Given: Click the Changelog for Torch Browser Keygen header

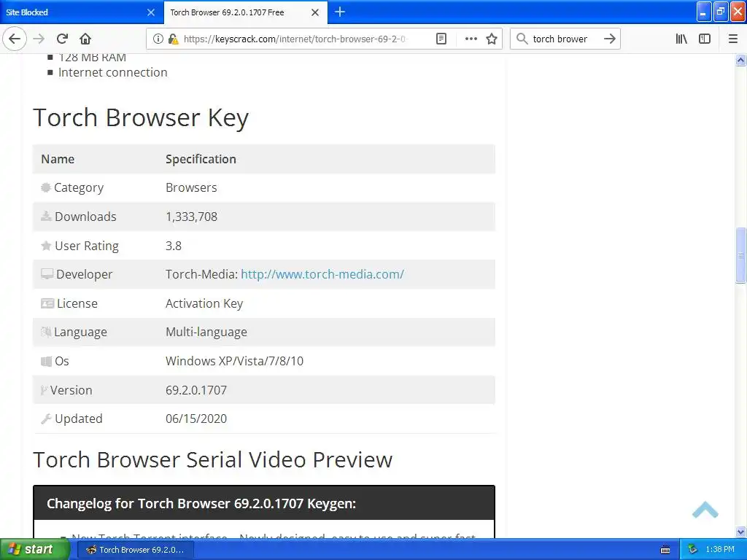Looking at the screenshot, I should (x=264, y=503).
